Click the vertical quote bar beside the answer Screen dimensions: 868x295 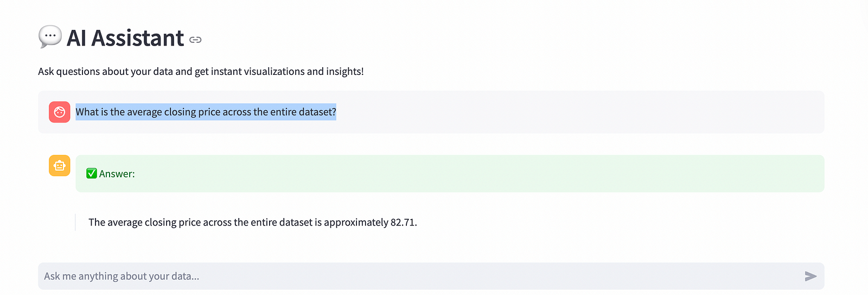tap(75, 222)
